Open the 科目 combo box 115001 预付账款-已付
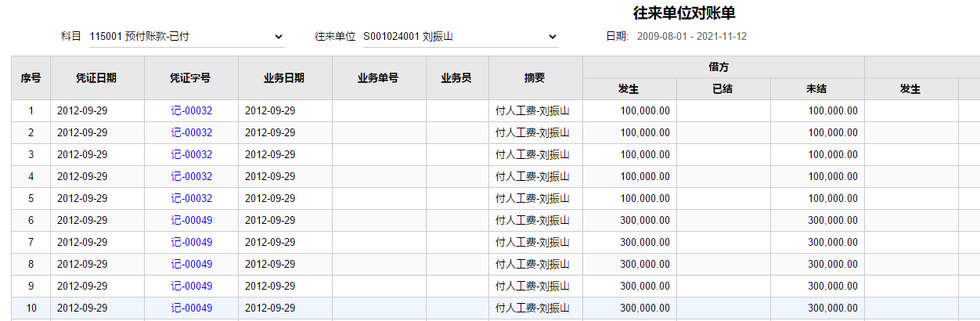Viewport: 980px width, 321px height. point(186,37)
